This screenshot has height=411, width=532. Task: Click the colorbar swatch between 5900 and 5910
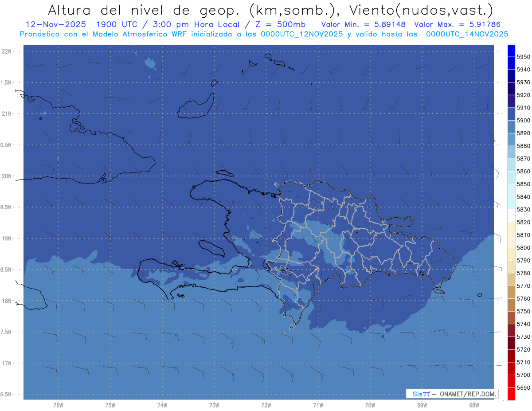pyautogui.click(x=511, y=114)
